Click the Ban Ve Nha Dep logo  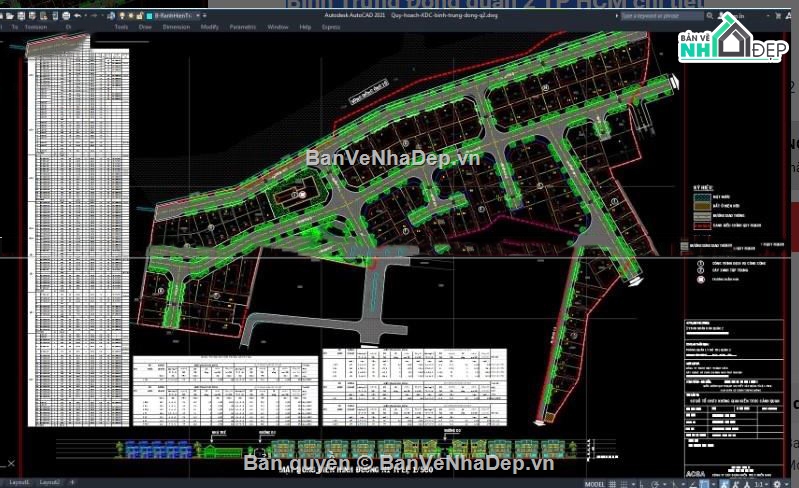733,40
